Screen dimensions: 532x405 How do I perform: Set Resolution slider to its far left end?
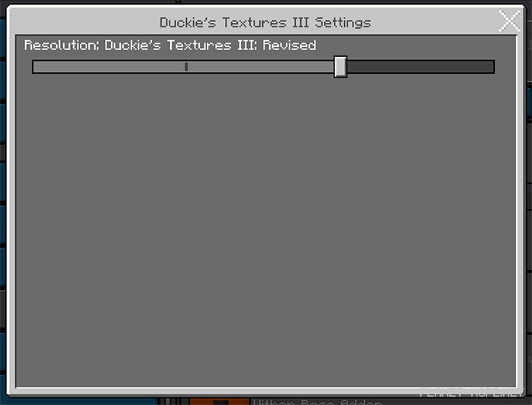pos(33,67)
